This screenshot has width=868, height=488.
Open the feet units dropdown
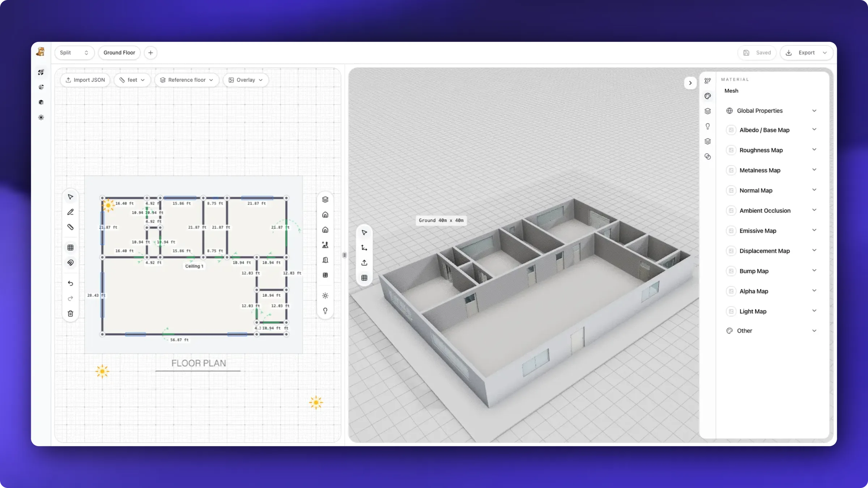(132, 80)
